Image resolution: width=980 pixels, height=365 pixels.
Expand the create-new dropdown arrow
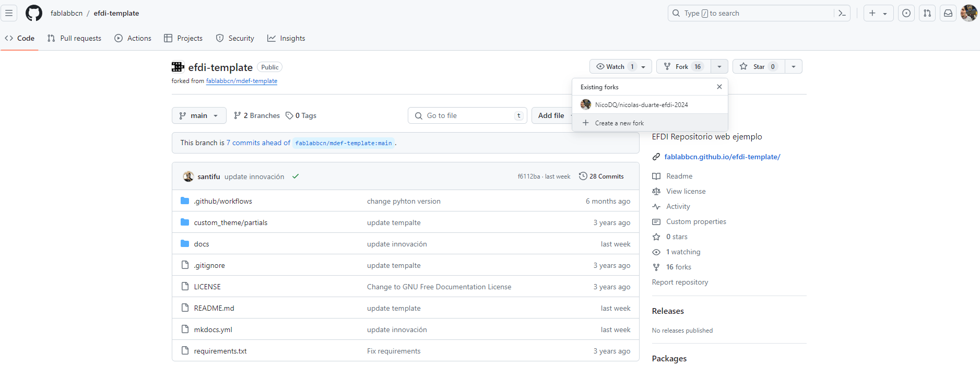tap(885, 14)
